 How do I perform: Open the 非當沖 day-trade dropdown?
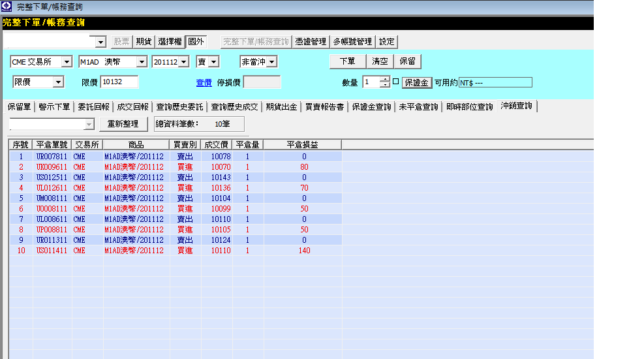(272, 61)
